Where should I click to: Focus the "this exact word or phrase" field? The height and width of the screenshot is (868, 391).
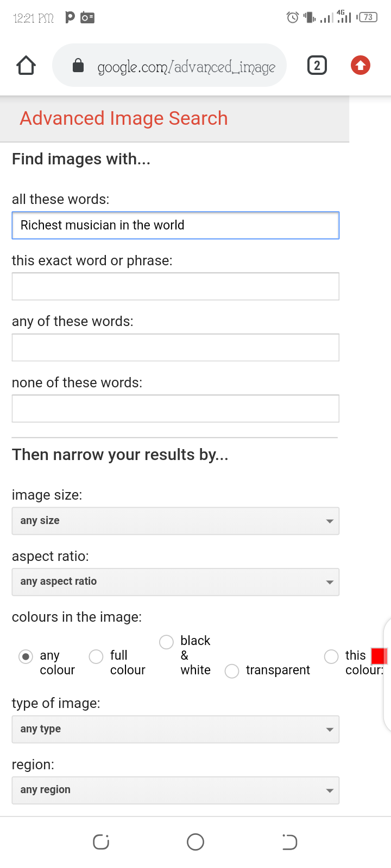175,286
